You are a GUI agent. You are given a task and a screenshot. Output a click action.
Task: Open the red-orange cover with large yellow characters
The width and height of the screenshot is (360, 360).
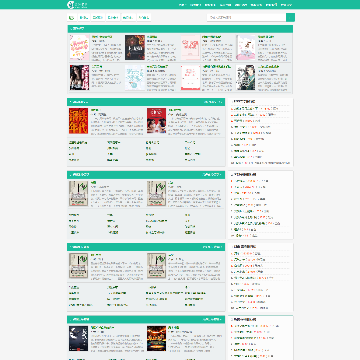[79, 121]
